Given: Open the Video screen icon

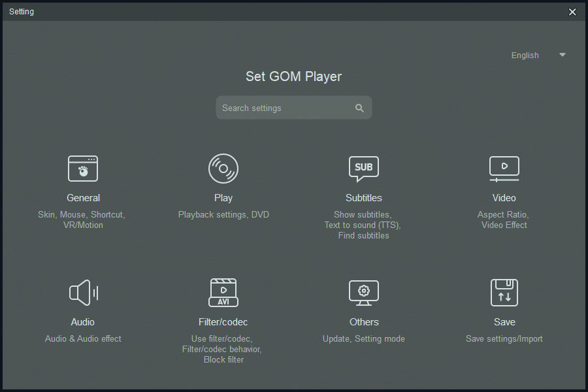Looking at the screenshot, I should (x=504, y=169).
